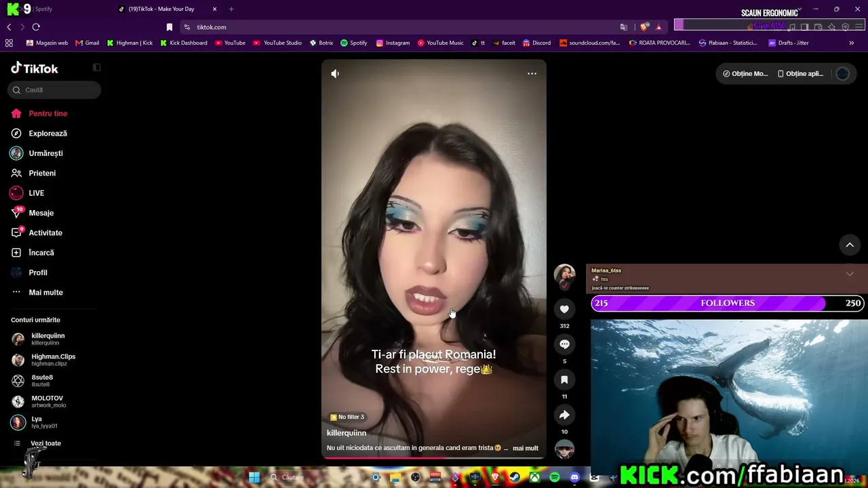
Task: Focus the Caută search field
Action: coord(54,89)
